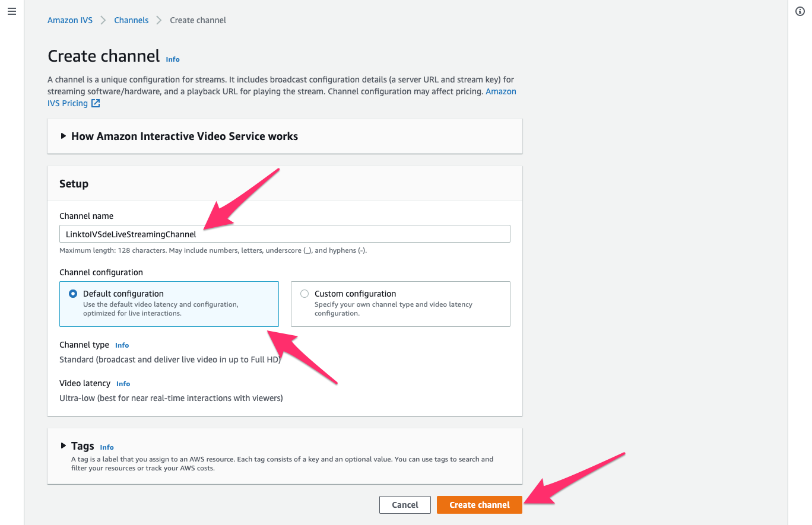Open Info help next to Create channel heading
Image resolution: width=812 pixels, height=525 pixels.
(172, 59)
